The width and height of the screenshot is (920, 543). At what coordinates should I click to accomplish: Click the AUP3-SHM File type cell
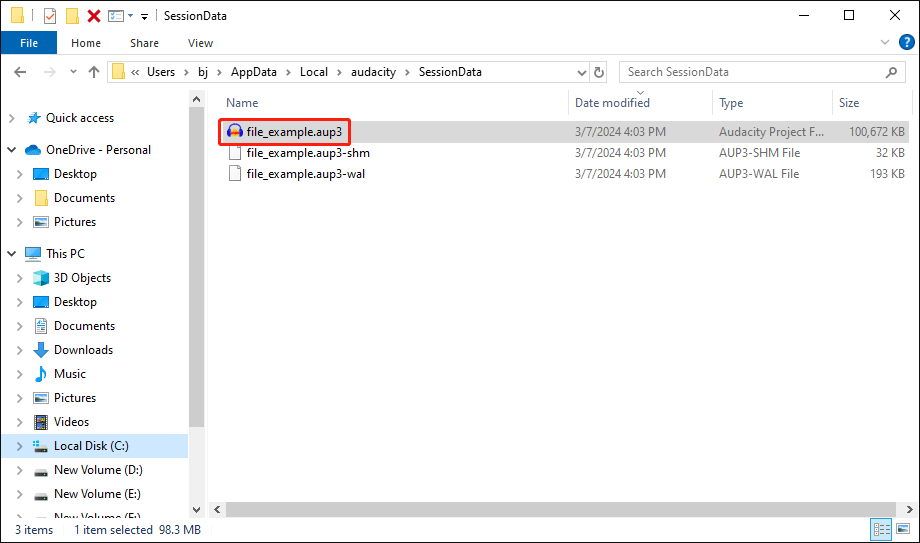click(759, 153)
